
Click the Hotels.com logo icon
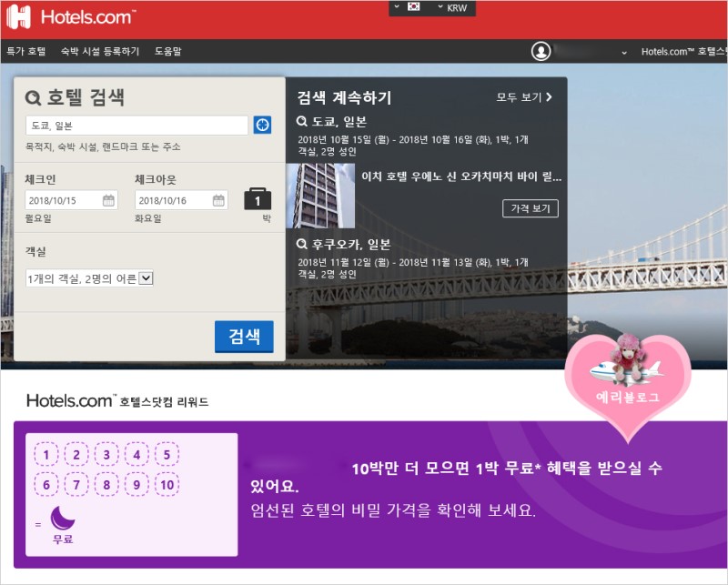[x=18, y=17]
